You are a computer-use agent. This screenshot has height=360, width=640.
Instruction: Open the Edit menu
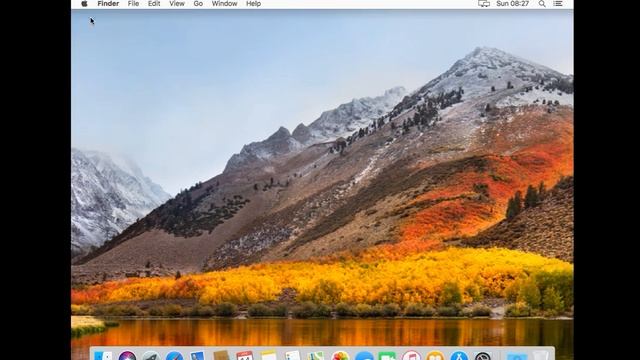154,4
